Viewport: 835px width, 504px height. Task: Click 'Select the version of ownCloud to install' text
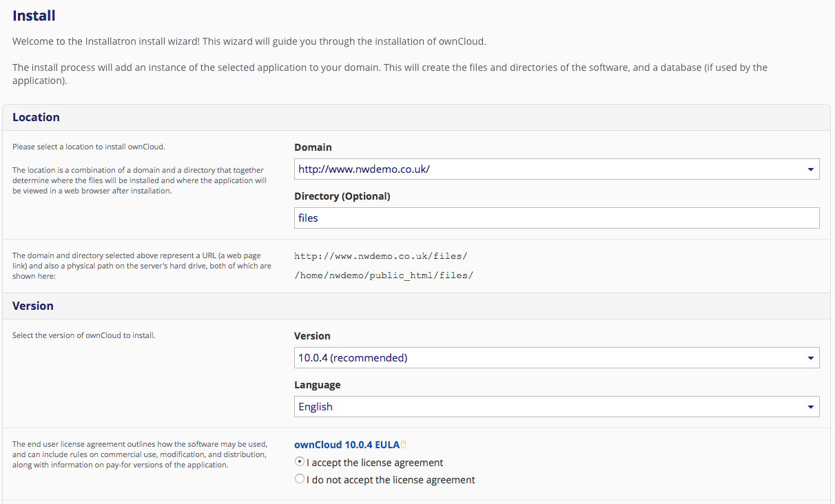(x=84, y=336)
